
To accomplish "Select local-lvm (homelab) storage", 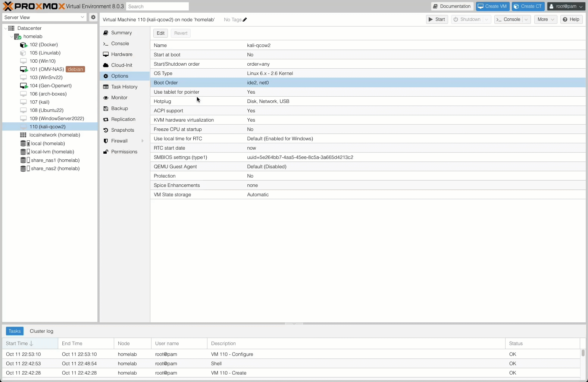I will (x=50, y=152).
